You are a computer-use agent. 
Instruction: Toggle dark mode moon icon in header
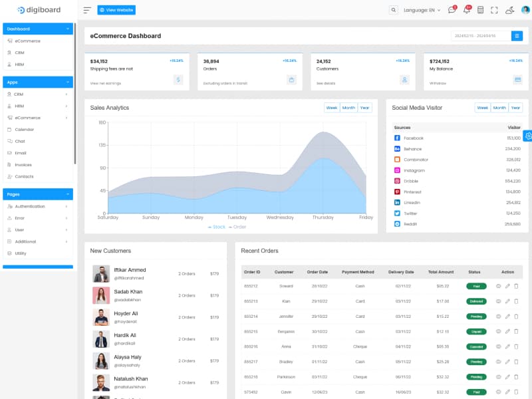click(x=509, y=10)
